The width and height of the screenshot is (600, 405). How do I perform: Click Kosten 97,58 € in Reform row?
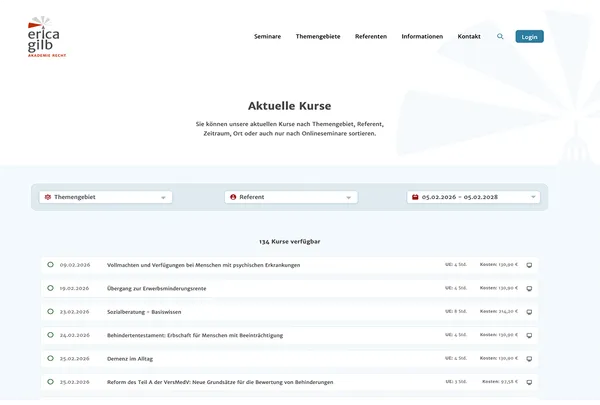pos(500,382)
